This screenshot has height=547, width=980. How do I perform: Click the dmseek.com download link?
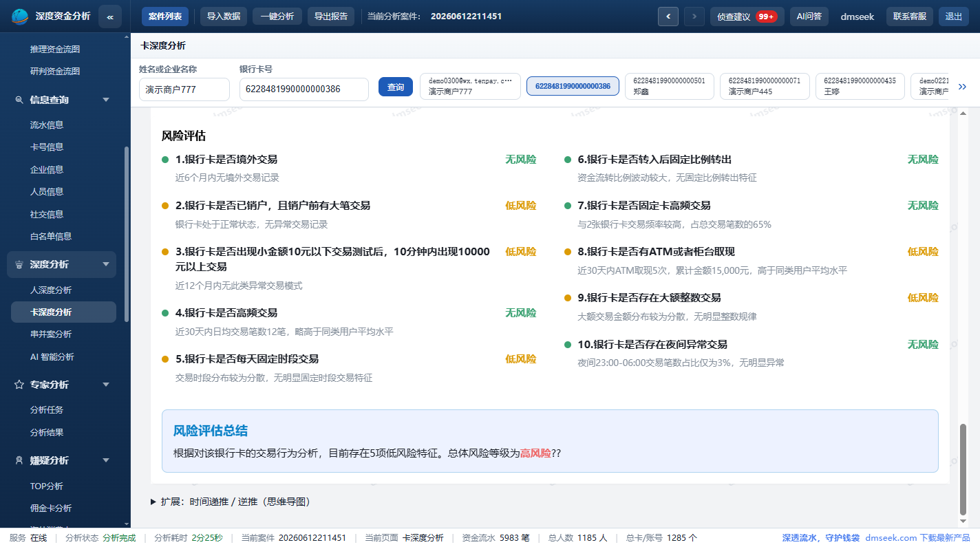pyautogui.click(x=917, y=537)
